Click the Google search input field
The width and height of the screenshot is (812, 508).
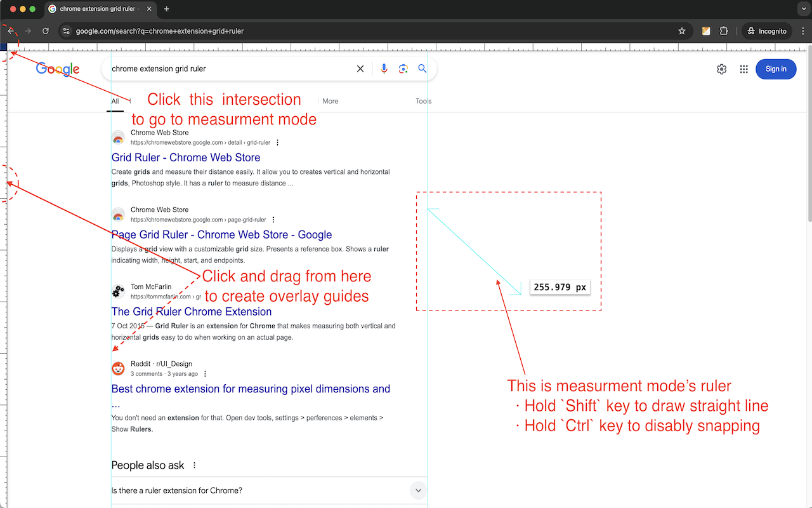point(232,69)
